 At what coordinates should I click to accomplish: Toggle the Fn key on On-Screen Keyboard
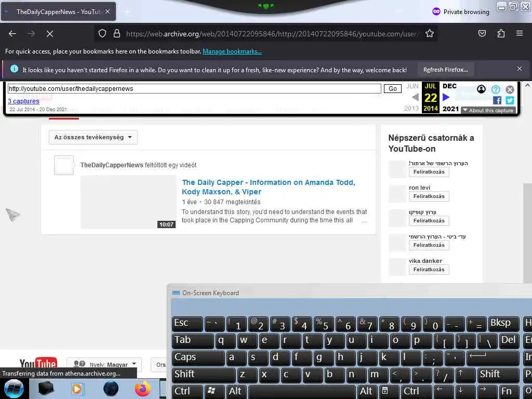pyautogui.click(x=509, y=392)
